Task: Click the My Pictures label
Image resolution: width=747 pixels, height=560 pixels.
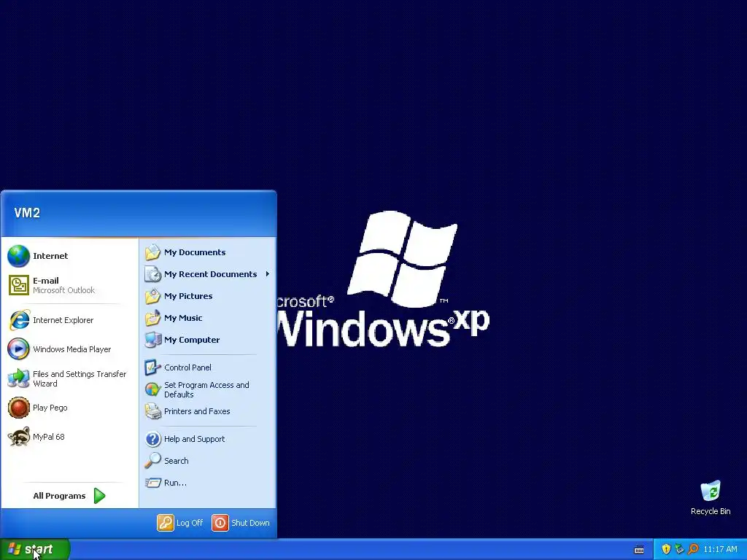Action: (188, 296)
